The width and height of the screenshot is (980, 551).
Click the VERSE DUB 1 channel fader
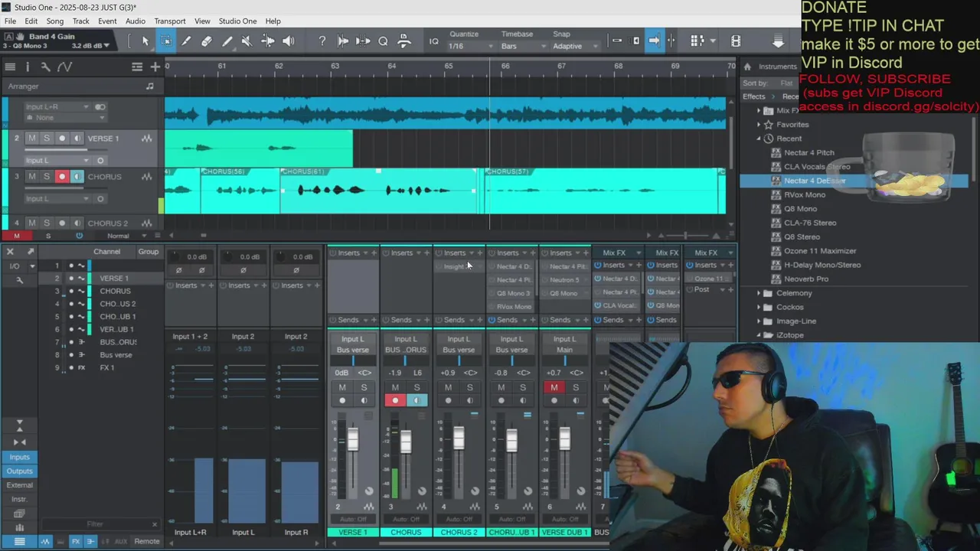point(564,438)
